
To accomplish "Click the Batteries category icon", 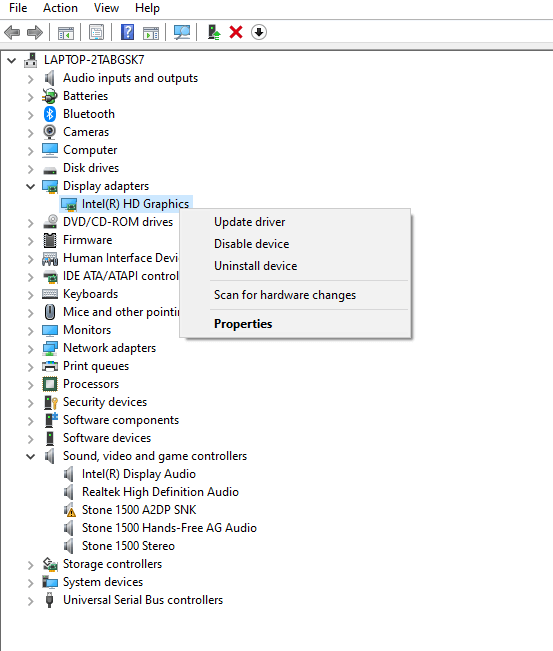I will [x=49, y=96].
